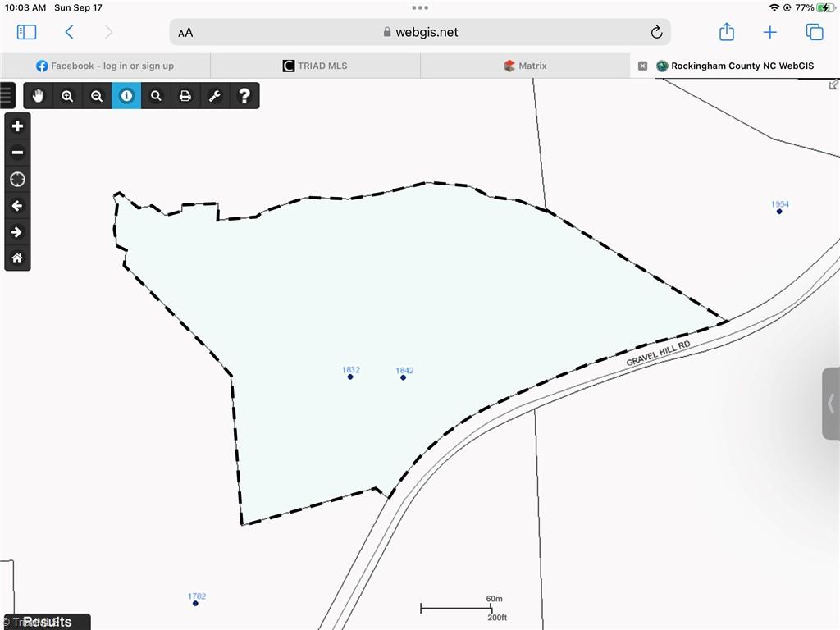The height and width of the screenshot is (630, 840).
Task: Select address point 1832 on map
Action: (350, 377)
